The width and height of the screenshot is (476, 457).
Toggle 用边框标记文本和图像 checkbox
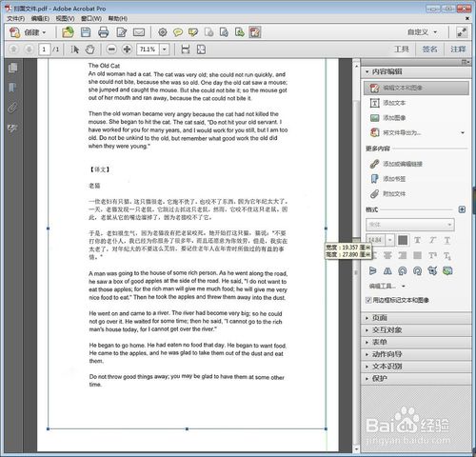click(368, 300)
